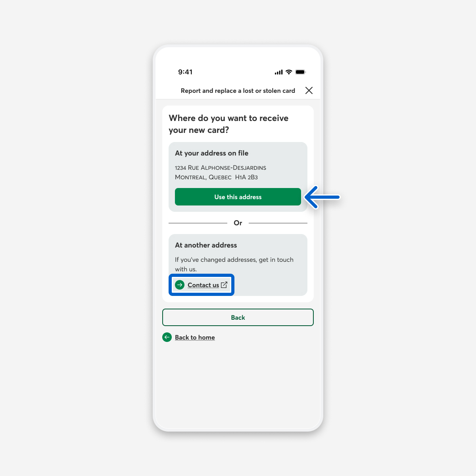Tap the green Use this address button
This screenshot has width=476, height=476.
click(238, 197)
